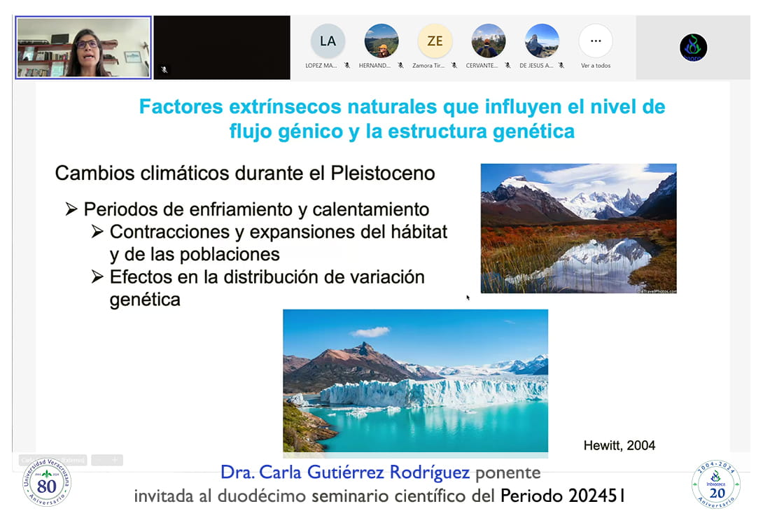The image size is (763, 532).
Task: Click the Universidad Veracruzana 80 Aniversario logo
Action: [46, 483]
